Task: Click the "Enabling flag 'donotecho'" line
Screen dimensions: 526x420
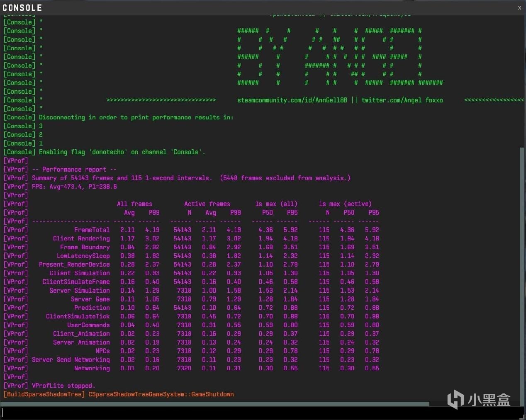Action: pyautogui.click(x=104, y=152)
